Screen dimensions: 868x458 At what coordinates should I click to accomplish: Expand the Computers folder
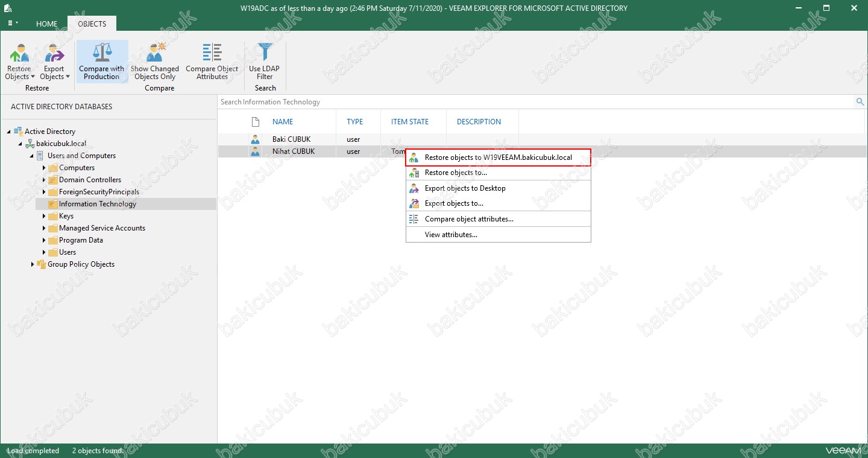44,168
